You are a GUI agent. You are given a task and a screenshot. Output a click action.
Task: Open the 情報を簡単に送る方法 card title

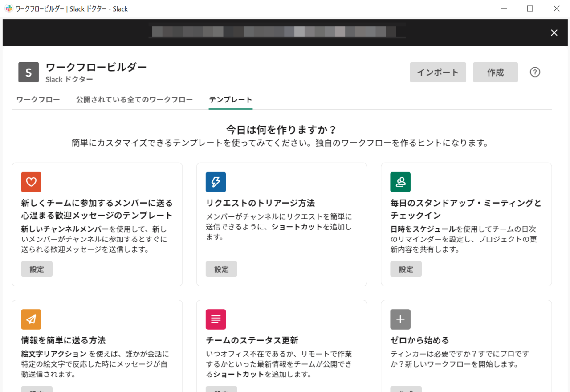[x=63, y=340]
